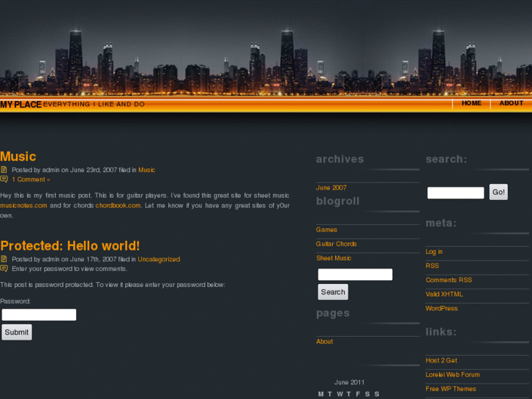Open the Valid XHTML link
532x399 pixels.
[x=443, y=294]
